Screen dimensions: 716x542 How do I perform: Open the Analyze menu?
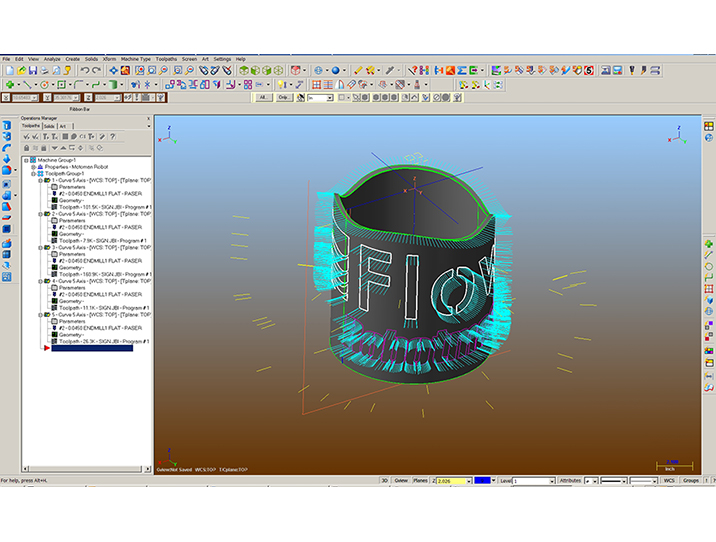[x=52, y=59]
